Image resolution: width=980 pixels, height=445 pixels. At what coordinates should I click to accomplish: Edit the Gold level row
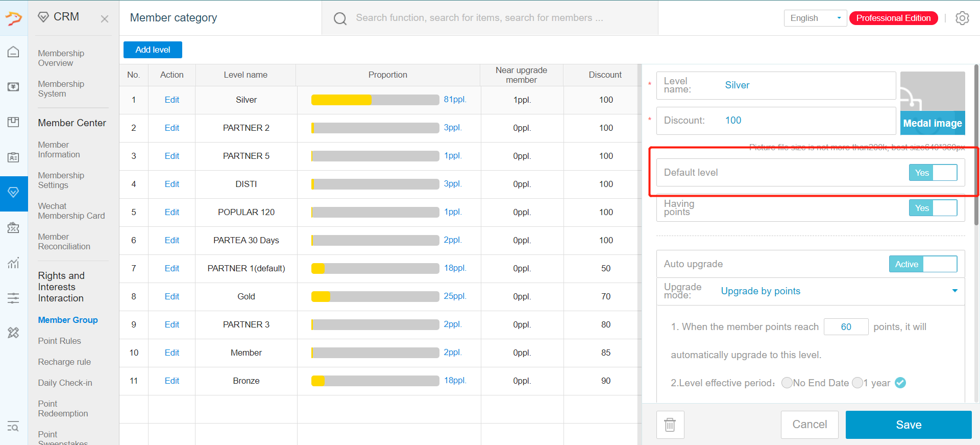point(171,296)
